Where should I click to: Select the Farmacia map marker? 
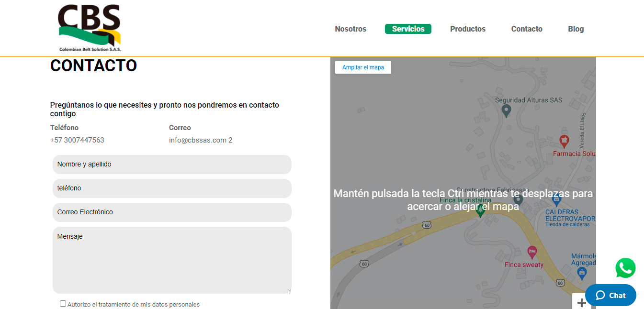click(x=564, y=141)
